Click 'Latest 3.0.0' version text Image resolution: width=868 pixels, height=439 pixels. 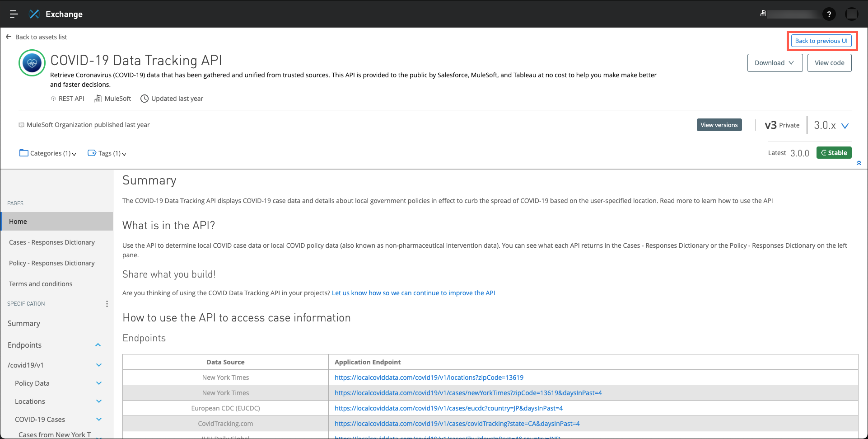pyautogui.click(x=789, y=153)
